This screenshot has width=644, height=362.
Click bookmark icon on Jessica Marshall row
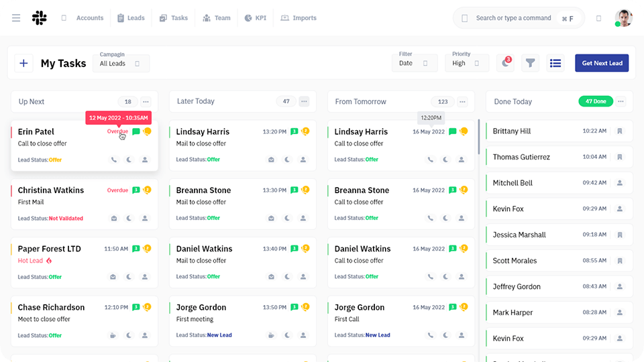620,235
